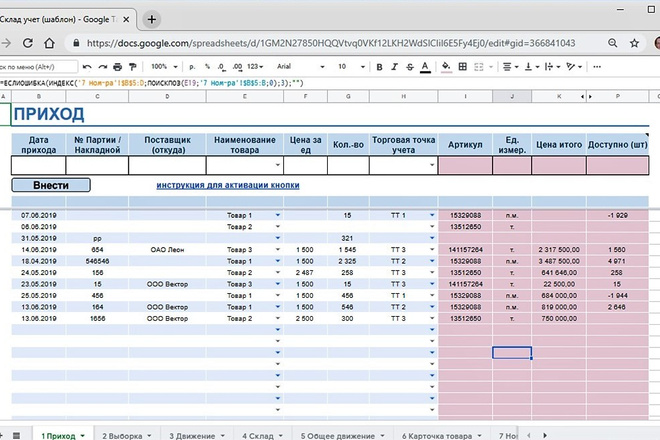The width and height of the screenshot is (660, 440).
Task: Open the 123 number format dropdown
Action: coord(255,67)
